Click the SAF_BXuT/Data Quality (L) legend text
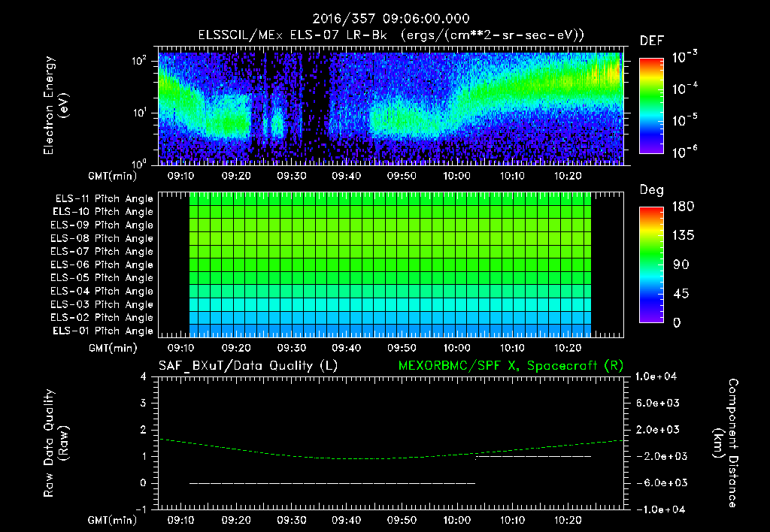 [248, 366]
